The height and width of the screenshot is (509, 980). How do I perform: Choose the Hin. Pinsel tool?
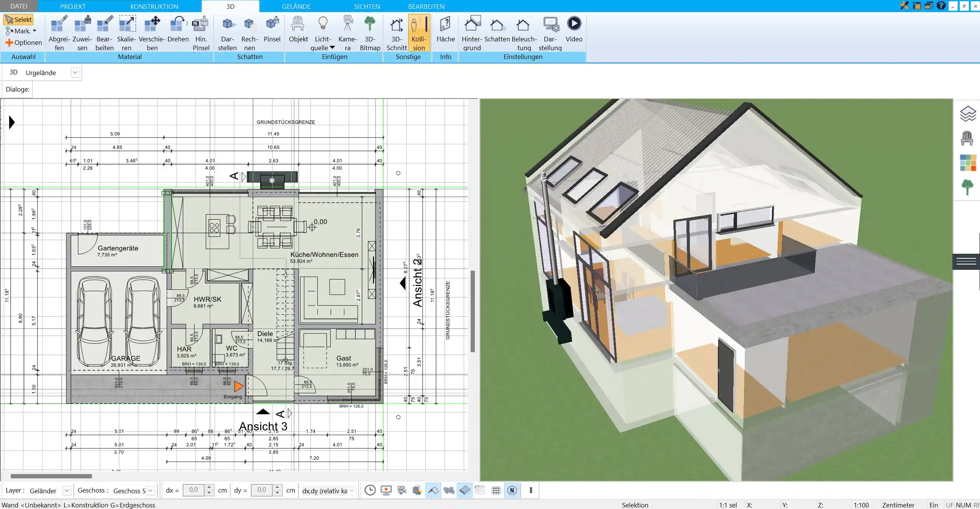point(201,33)
